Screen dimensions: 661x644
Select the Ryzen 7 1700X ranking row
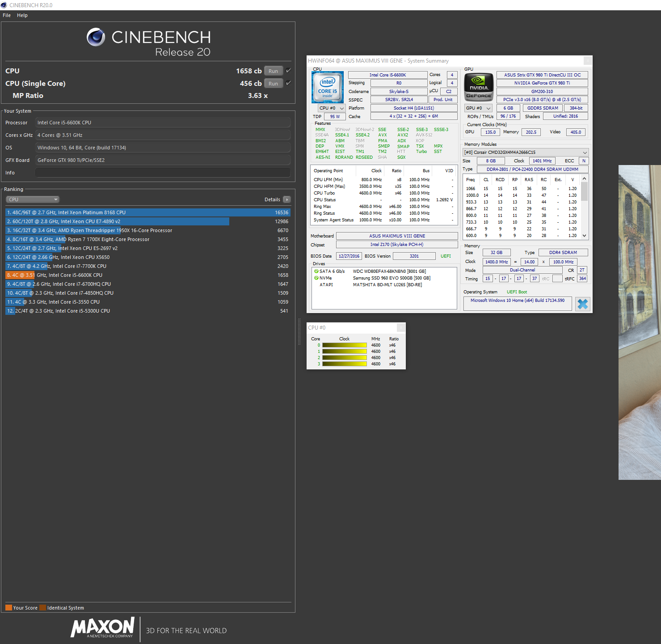click(148, 239)
